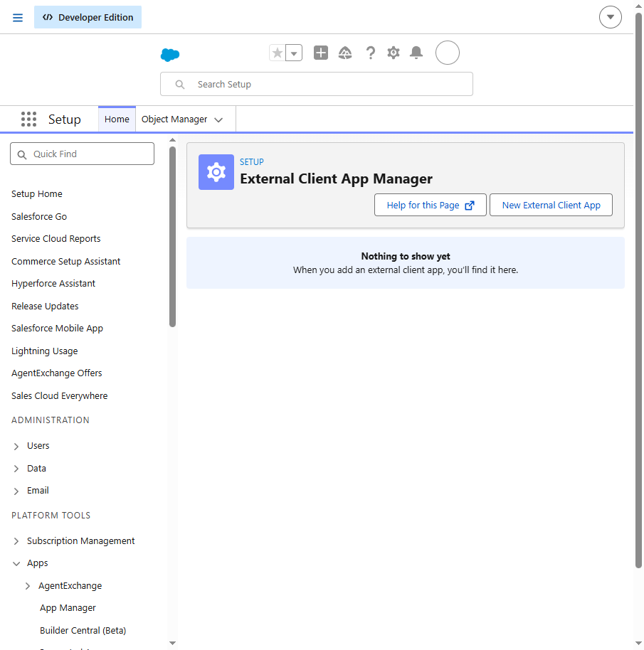The height and width of the screenshot is (650, 644).
Task: Open the user profile avatar
Action: [447, 53]
